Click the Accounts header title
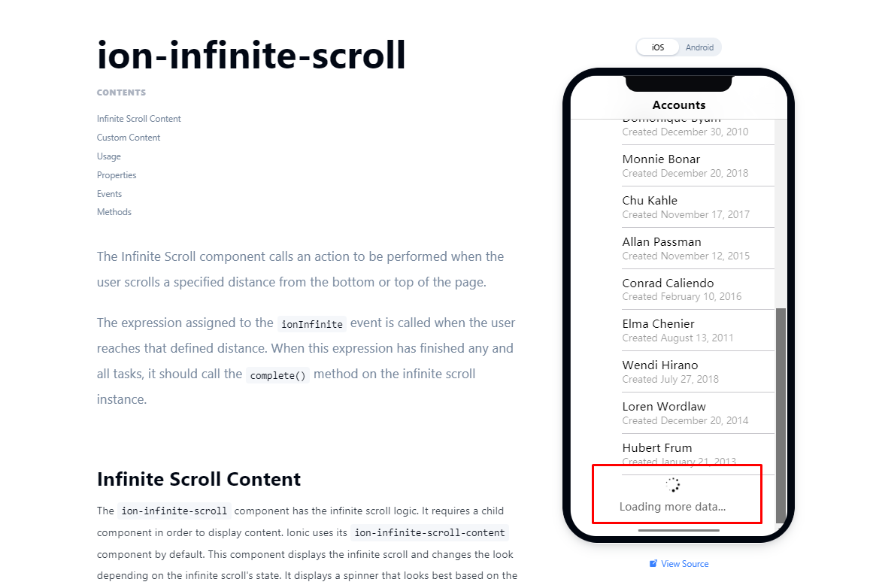This screenshot has height=588, width=870. tap(678, 105)
